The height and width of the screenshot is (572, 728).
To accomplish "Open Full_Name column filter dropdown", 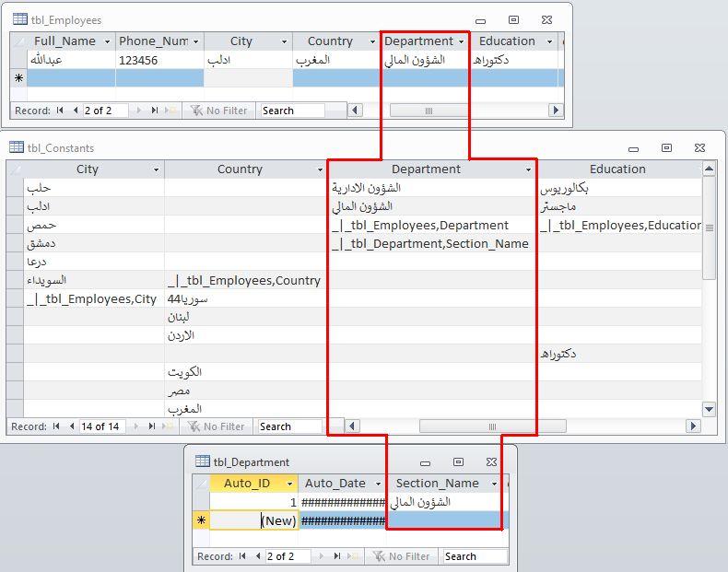I will [107, 41].
